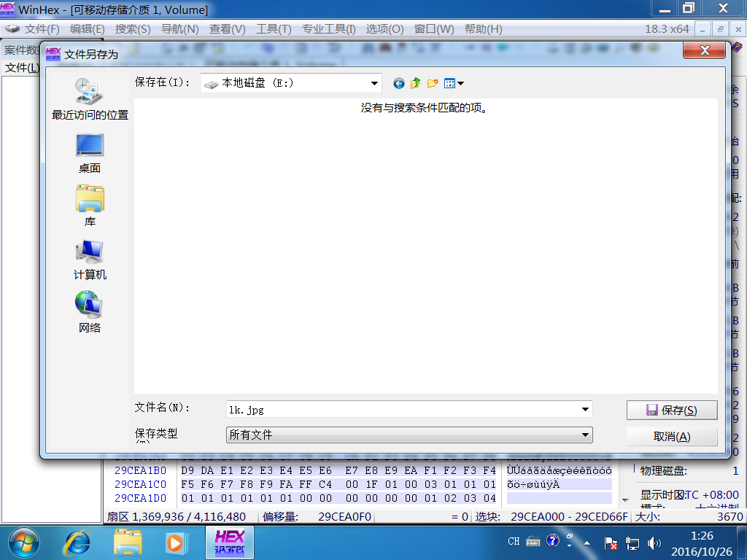Restore the inner WinHex document window
This screenshot has height=560, width=747.
[x=720, y=29]
